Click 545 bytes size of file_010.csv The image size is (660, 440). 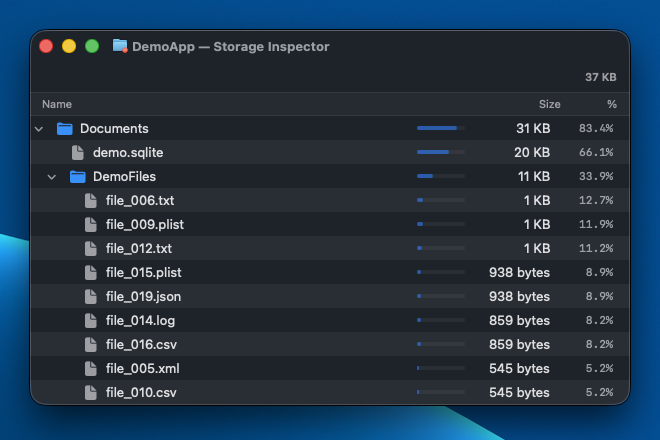click(x=519, y=392)
